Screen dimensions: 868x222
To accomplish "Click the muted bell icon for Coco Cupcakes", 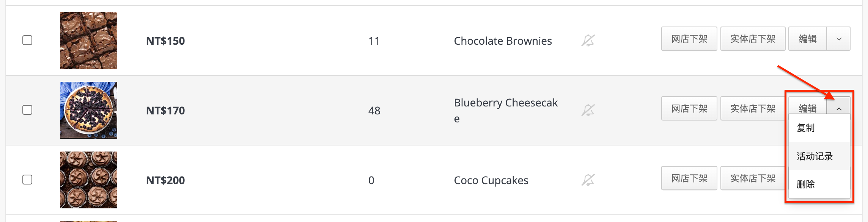I will pos(588,180).
